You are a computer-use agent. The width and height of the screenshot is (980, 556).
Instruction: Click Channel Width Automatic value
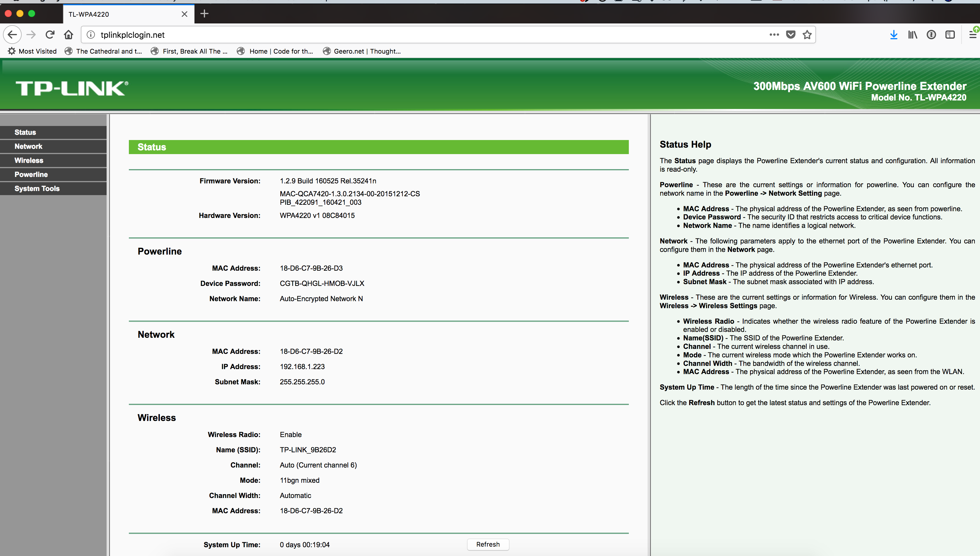pyautogui.click(x=295, y=496)
